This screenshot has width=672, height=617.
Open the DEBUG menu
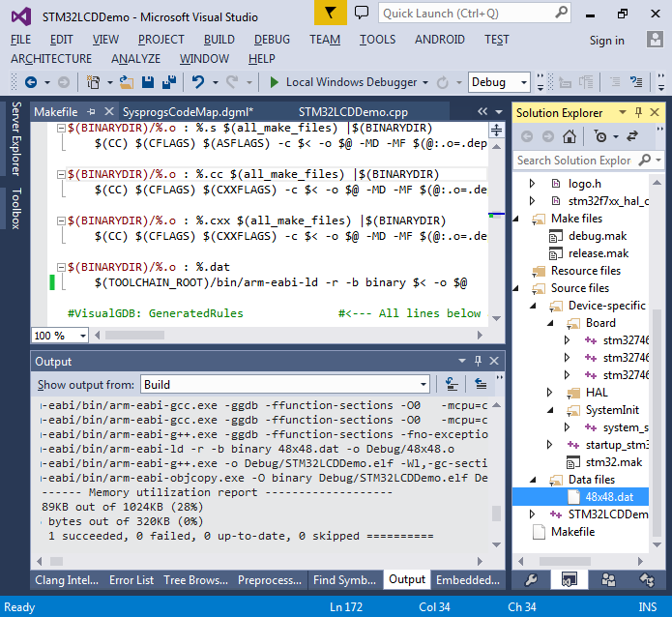pyautogui.click(x=272, y=40)
